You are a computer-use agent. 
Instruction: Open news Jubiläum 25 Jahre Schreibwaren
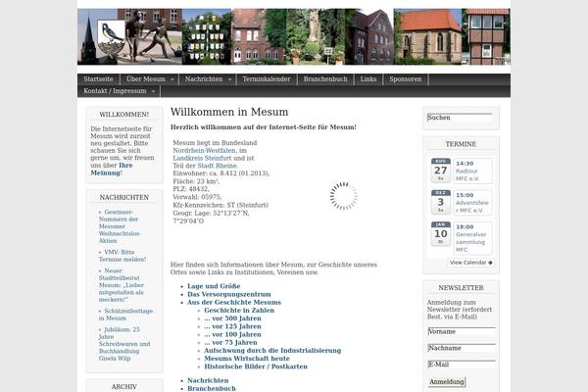[x=124, y=344]
